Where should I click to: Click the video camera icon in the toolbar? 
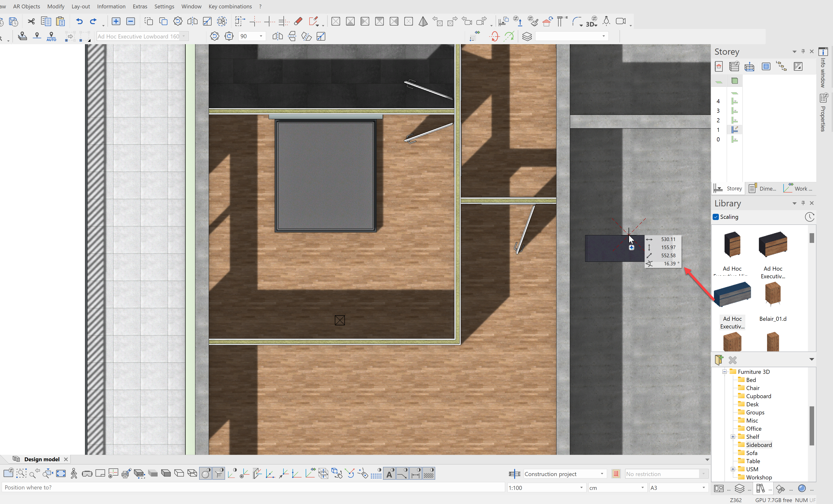621,21
